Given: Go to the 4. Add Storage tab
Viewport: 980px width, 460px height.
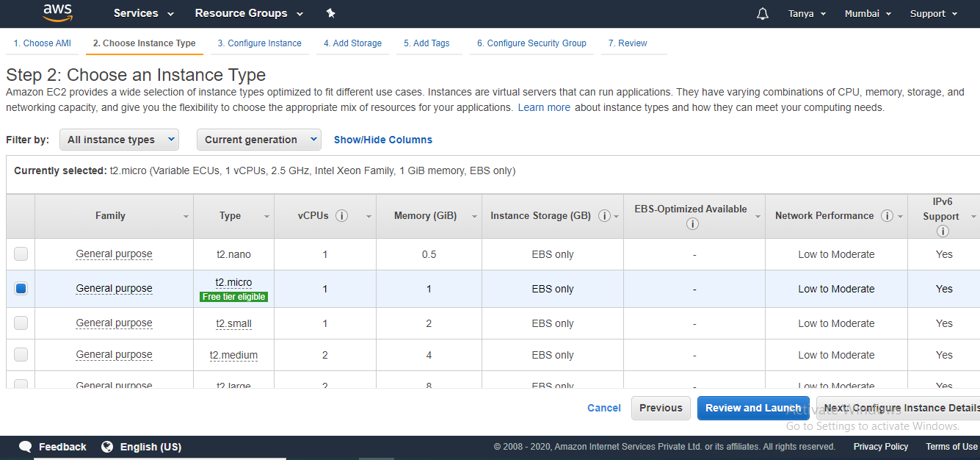Looking at the screenshot, I should 352,43.
